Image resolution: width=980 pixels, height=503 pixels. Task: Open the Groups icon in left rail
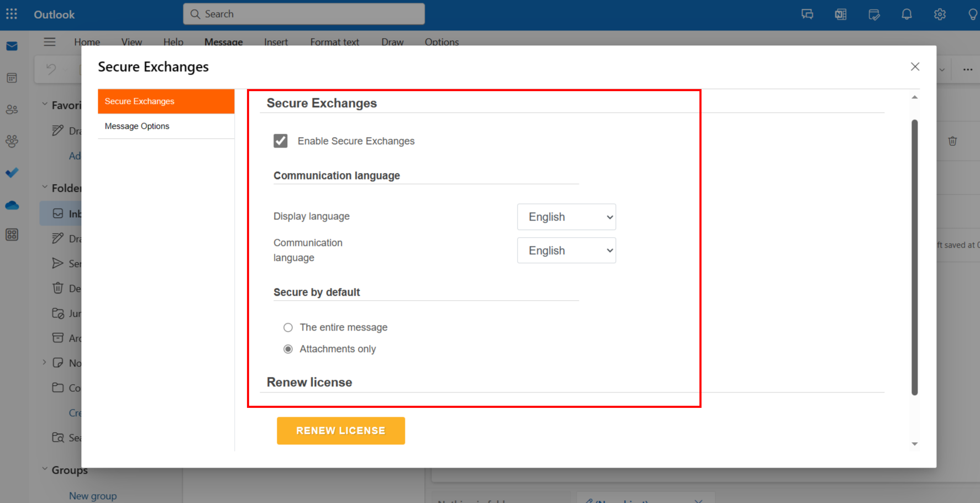(12, 141)
